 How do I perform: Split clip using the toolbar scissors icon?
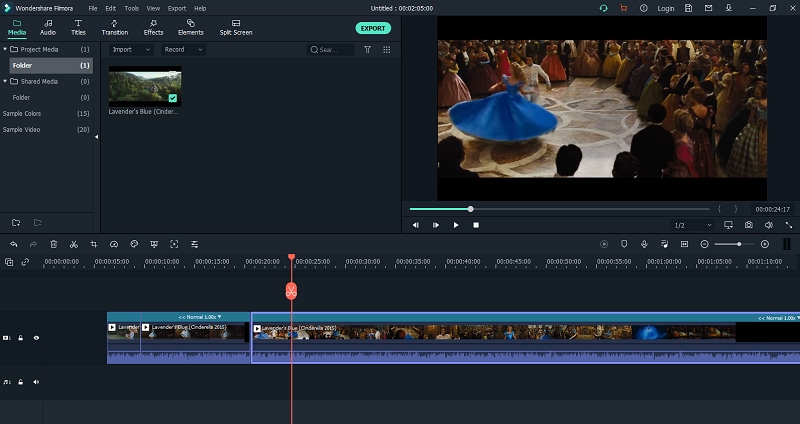(x=74, y=244)
